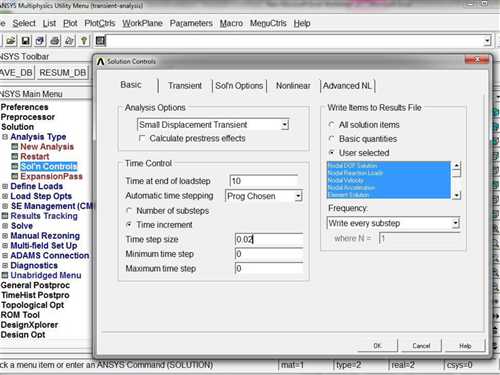The width and height of the screenshot is (500, 375).
Task: Expand the Diagnostics tree node
Action: 5,265
